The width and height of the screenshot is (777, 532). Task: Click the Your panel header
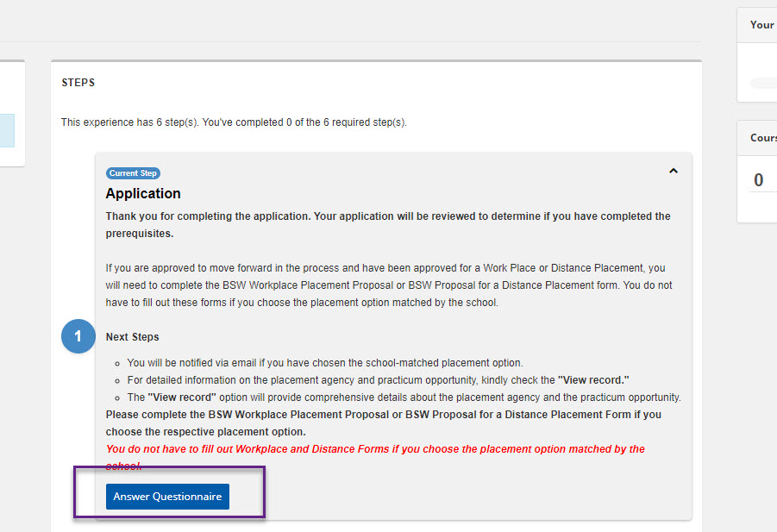pos(761,25)
